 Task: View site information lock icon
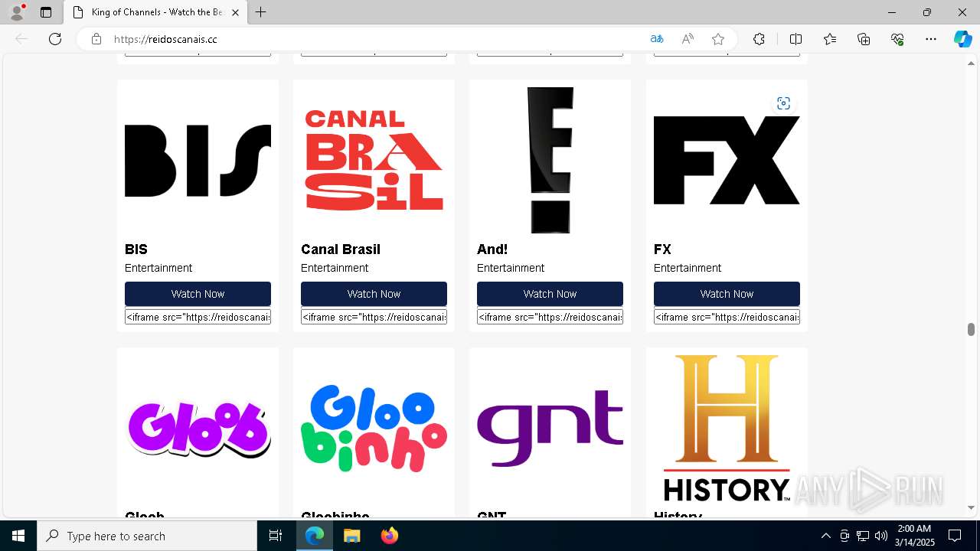tap(96, 39)
